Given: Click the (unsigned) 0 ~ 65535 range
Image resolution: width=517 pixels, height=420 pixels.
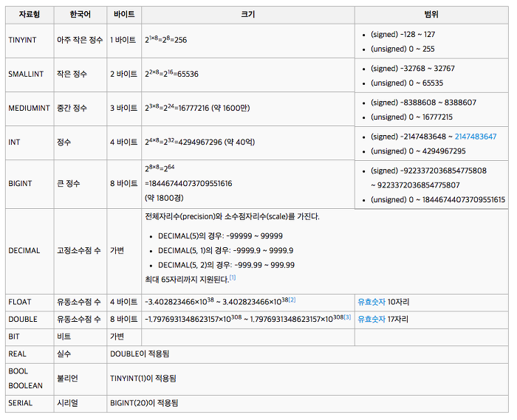Looking at the screenshot, I should click(x=407, y=83).
